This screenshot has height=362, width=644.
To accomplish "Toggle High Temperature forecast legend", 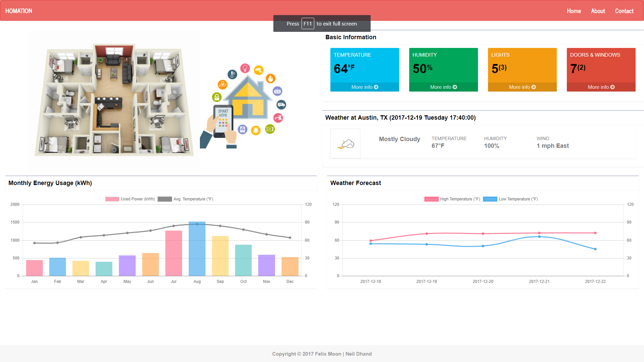I will 452,199.
